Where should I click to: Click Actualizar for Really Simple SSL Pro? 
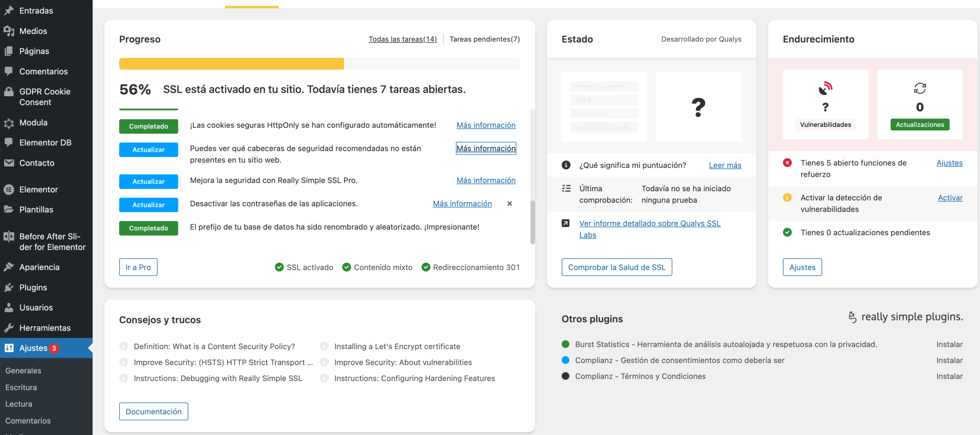(149, 182)
